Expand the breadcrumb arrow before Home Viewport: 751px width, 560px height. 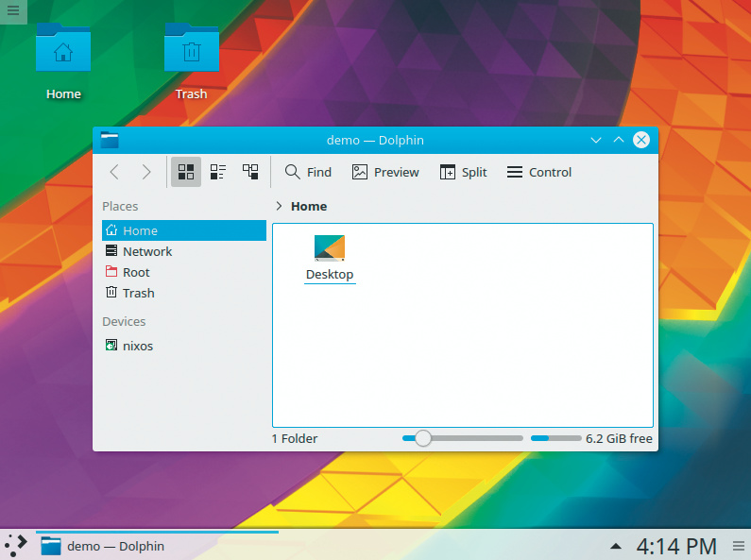(279, 206)
